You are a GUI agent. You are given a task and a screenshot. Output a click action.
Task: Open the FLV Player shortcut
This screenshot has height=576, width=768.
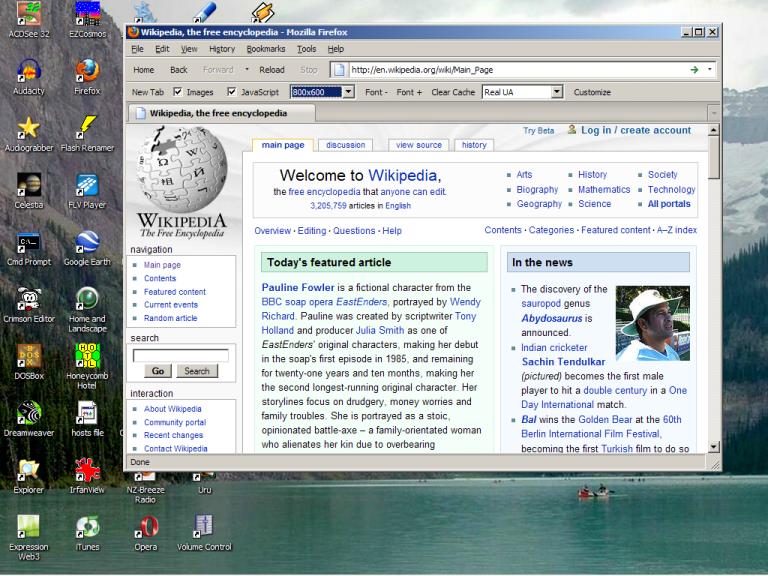(x=87, y=191)
